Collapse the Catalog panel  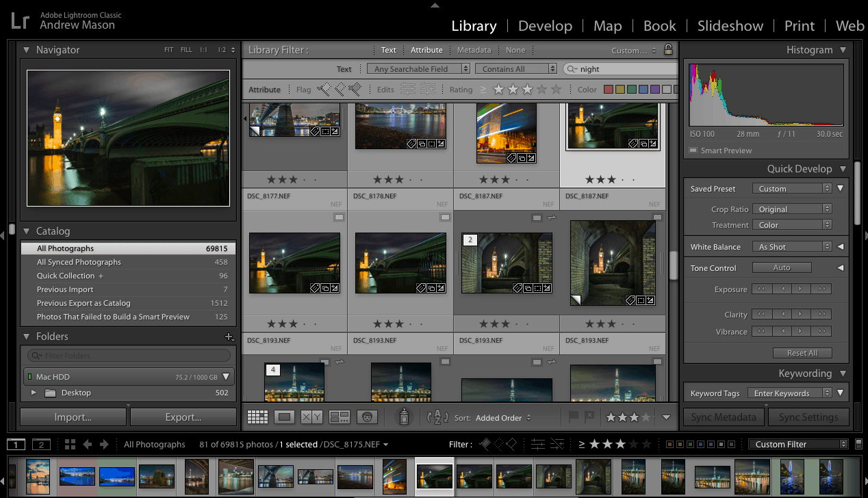point(27,231)
